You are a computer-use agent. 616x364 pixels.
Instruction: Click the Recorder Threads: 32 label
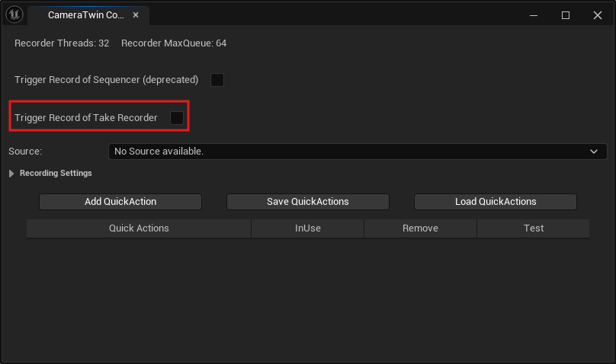62,43
